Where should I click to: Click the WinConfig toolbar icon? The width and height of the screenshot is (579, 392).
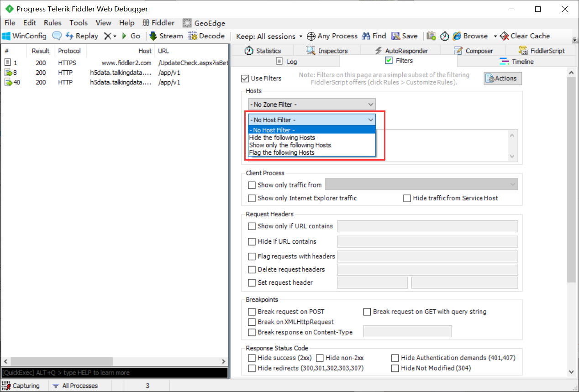click(7, 36)
